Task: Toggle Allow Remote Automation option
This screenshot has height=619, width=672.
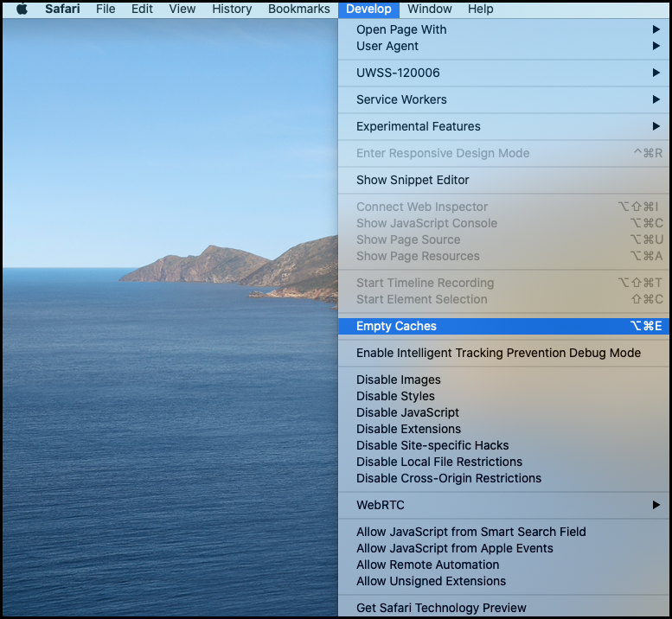Action: (505, 565)
